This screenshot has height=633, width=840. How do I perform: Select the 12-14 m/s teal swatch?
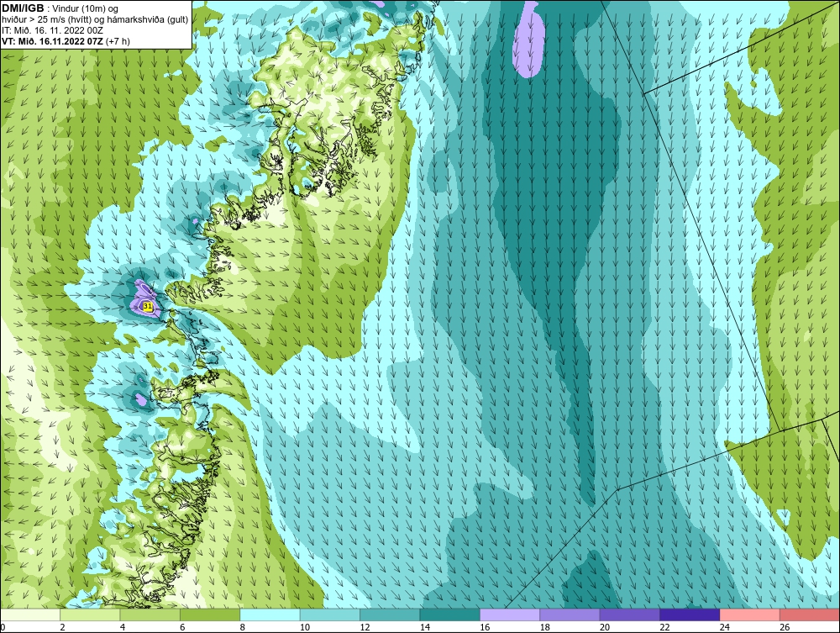click(x=390, y=615)
